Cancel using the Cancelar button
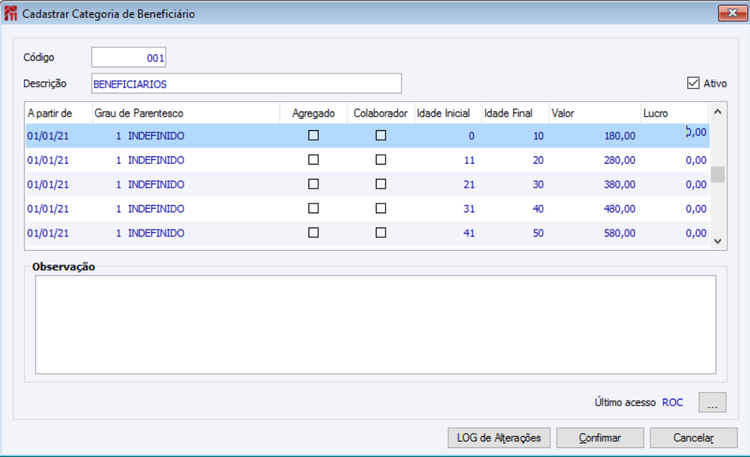The height and width of the screenshot is (457, 750). [x=693, y=438]
